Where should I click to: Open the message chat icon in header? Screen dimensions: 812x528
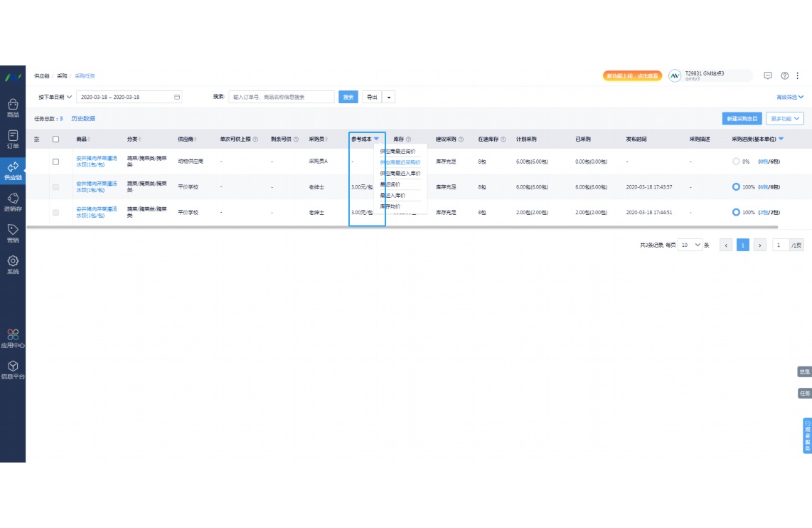(x=768, y=75)
